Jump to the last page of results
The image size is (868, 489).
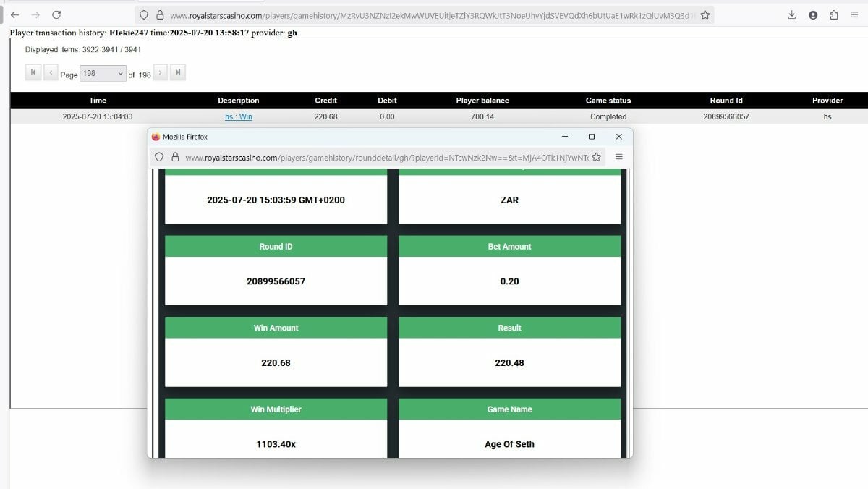[x=178, y=72]
